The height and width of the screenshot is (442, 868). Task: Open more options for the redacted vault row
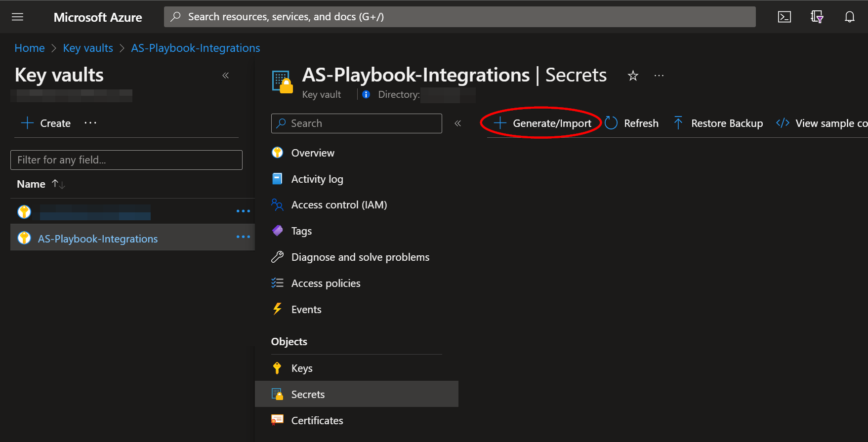[x=243, y=211]
